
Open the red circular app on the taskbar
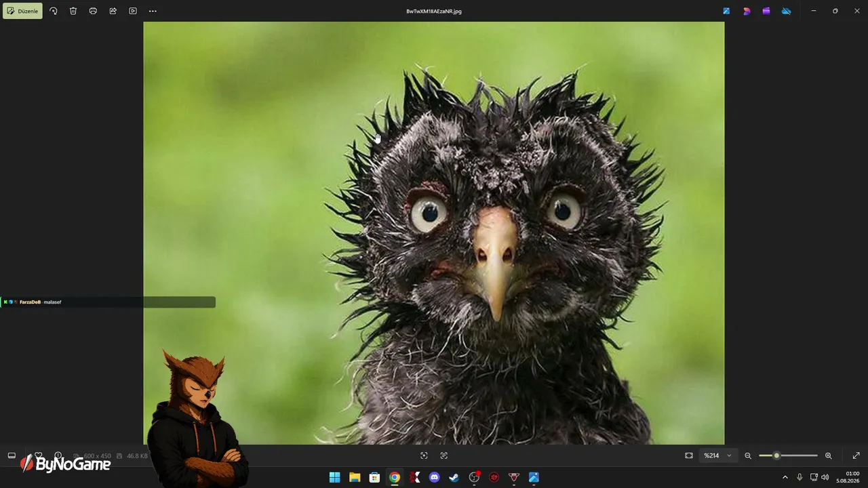[494, 477]
